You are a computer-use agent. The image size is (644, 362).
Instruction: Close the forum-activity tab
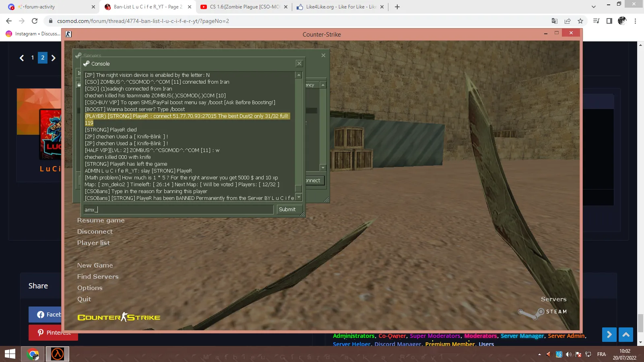point(93,7)
